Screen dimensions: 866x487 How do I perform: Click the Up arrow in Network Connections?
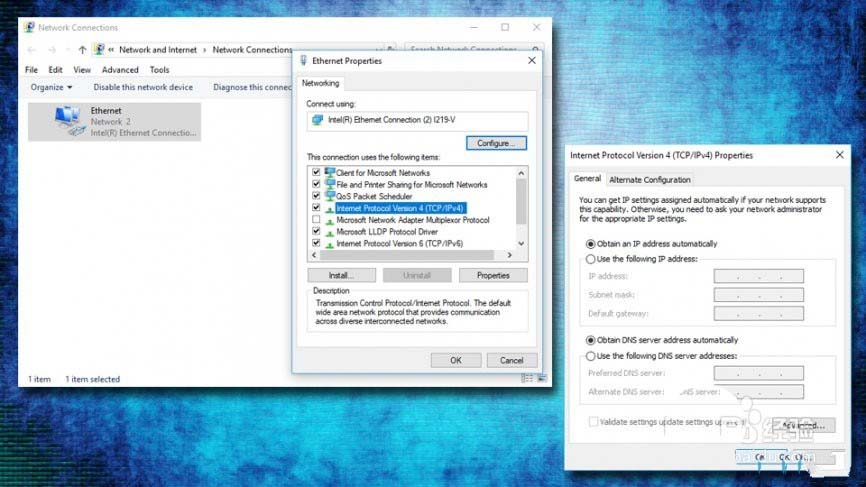[82, 50]
